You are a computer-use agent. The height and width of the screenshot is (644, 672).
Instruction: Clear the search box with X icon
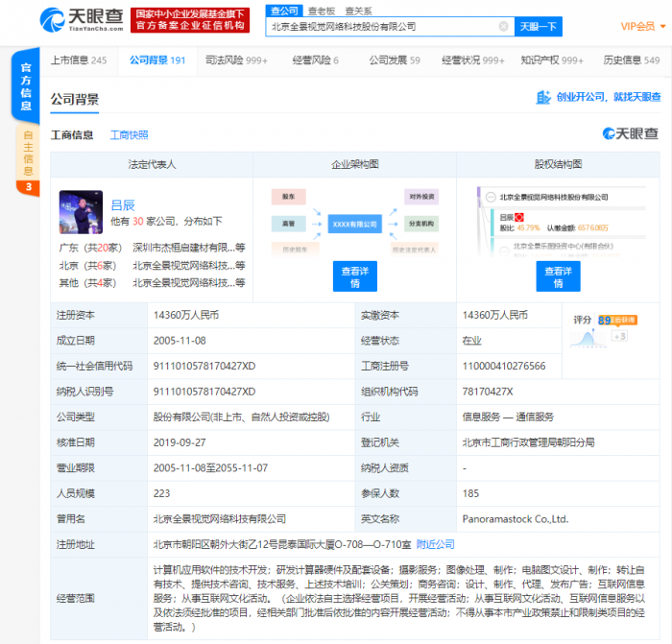click(503, 27)
